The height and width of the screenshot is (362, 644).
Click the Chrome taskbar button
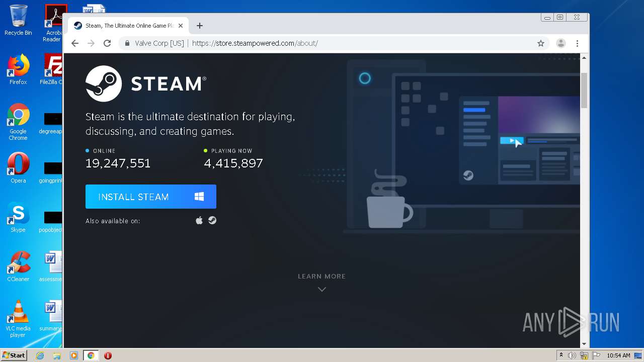(x=91, y=355)
